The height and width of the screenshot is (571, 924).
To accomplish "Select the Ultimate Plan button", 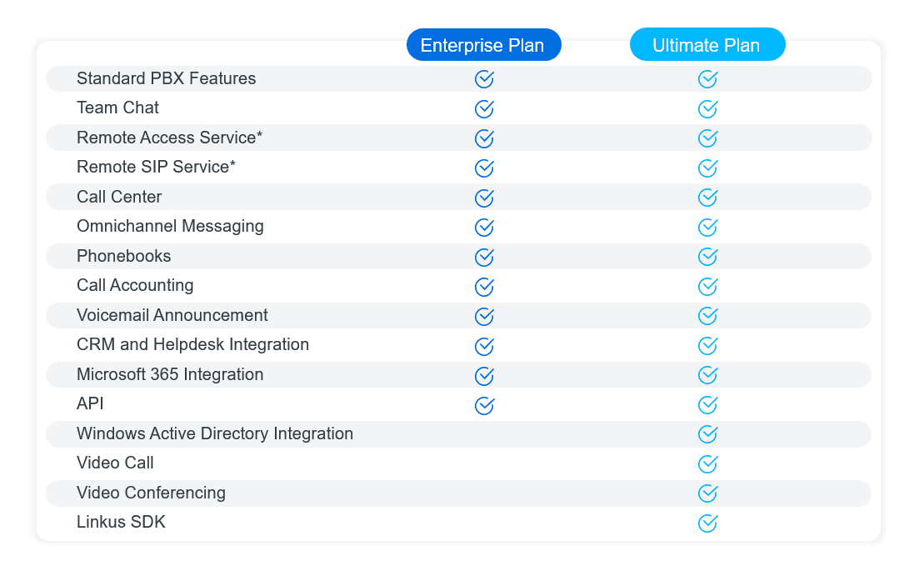I will pos(707,45).
